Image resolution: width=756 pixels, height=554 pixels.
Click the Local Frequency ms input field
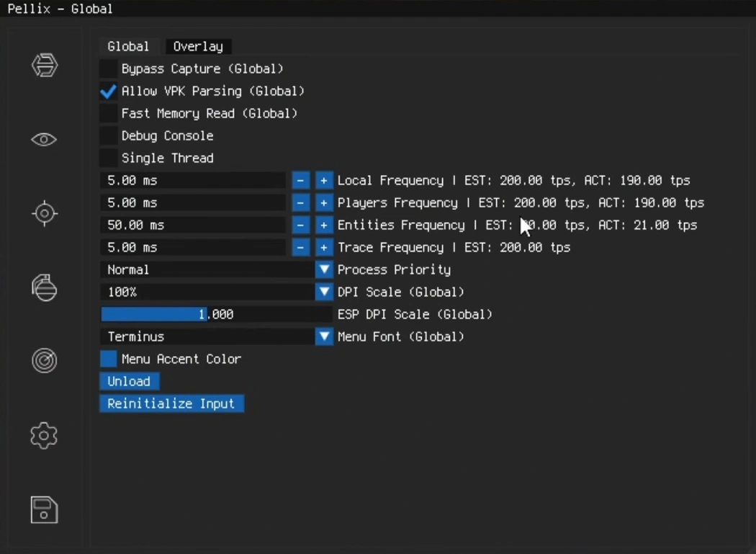point(193,181)
